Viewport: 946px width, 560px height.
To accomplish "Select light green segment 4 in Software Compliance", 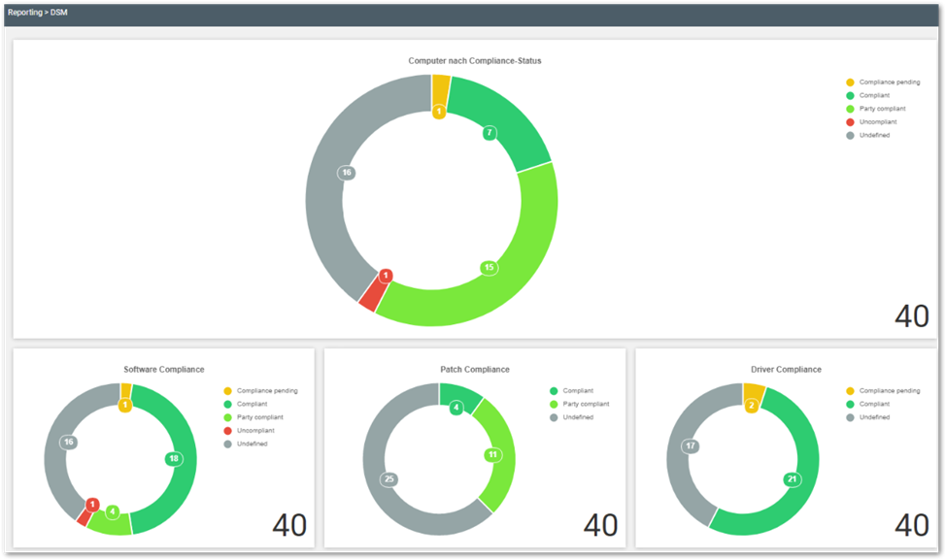I will [111, 522].
